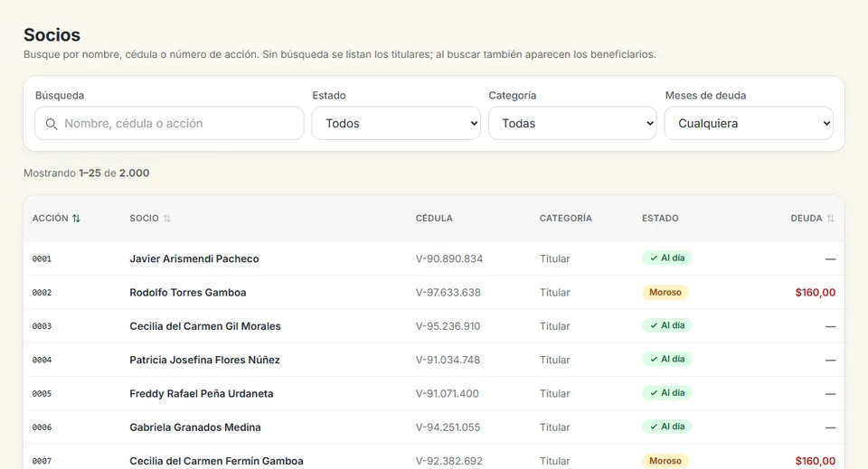This screenshot has height=469, width=868.
Task: Open socio Rodolfo Torres Gamboa
Action: pos(188,293)
